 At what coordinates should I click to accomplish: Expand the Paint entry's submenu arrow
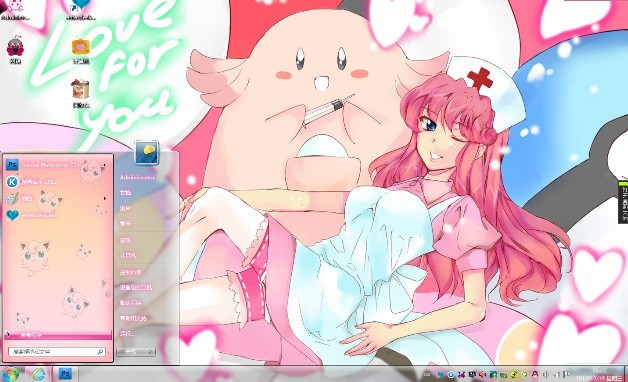pyautogui.click(x=105, y=198)
